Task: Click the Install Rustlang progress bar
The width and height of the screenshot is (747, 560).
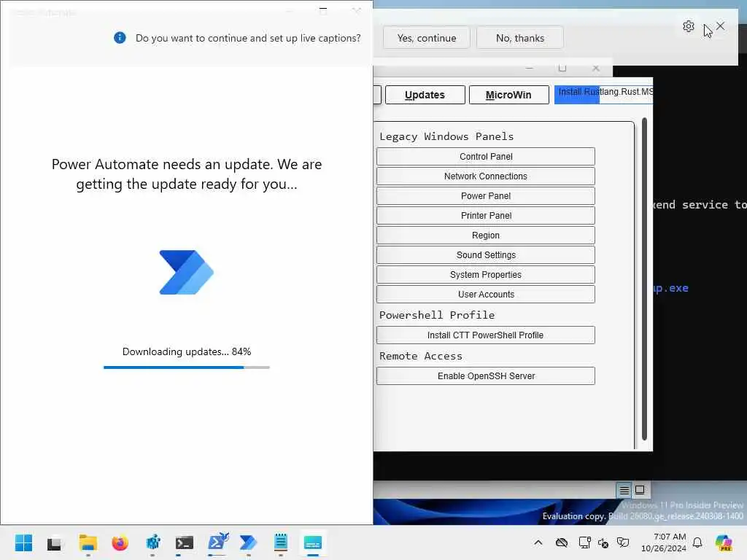Action: (x=603, y=95)
